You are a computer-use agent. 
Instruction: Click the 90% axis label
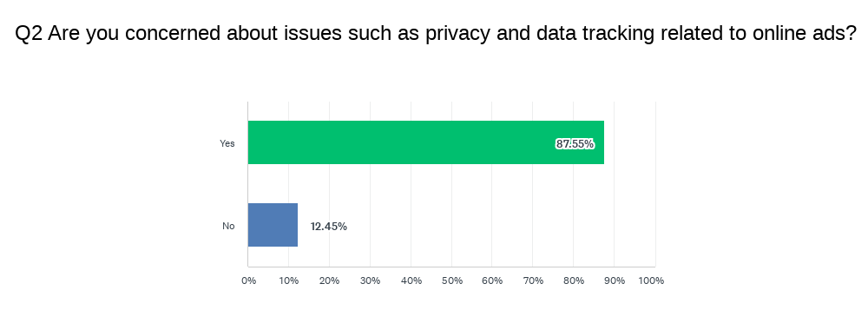pos(615,280)
